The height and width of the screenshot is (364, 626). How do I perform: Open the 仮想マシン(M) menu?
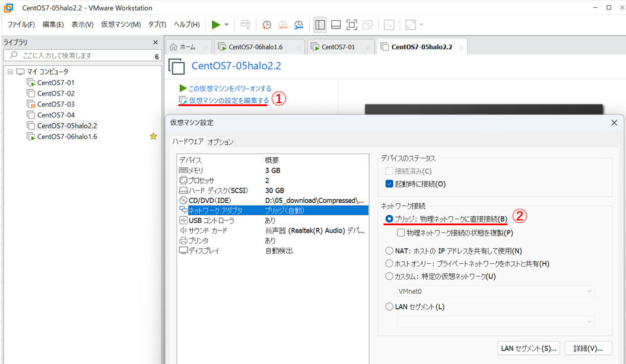(x=121, y=25)
